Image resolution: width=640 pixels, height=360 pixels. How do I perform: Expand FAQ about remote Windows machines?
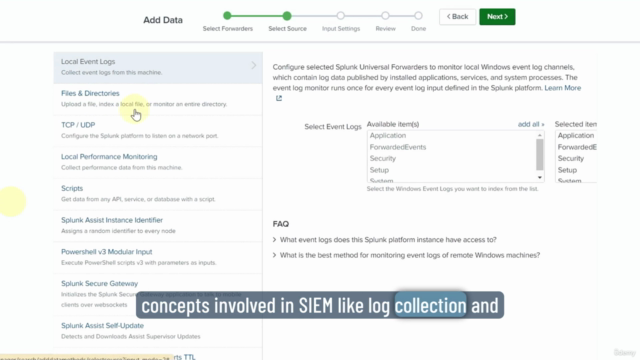point(406,255)
